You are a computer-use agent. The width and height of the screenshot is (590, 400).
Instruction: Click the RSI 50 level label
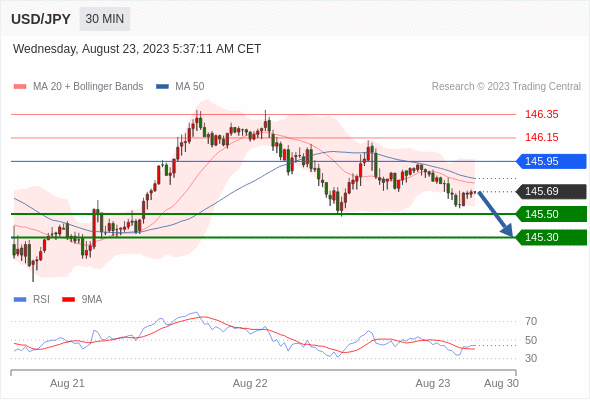pos(531,340)
